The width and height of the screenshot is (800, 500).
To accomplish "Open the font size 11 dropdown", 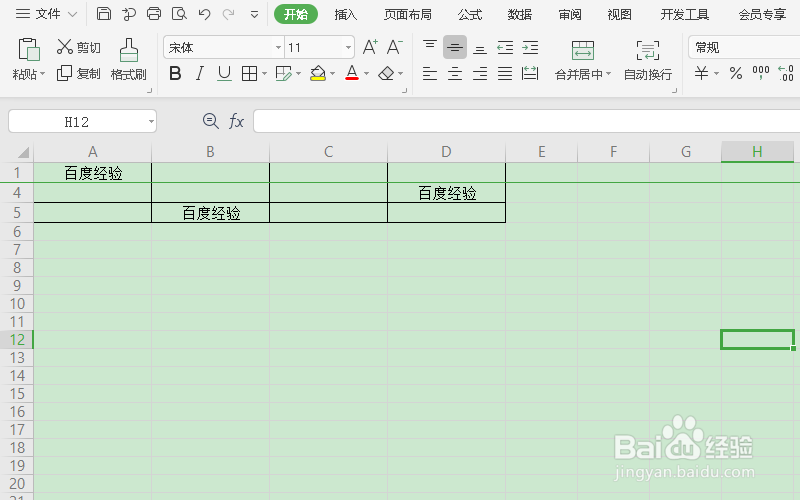I will coord(348,48).
